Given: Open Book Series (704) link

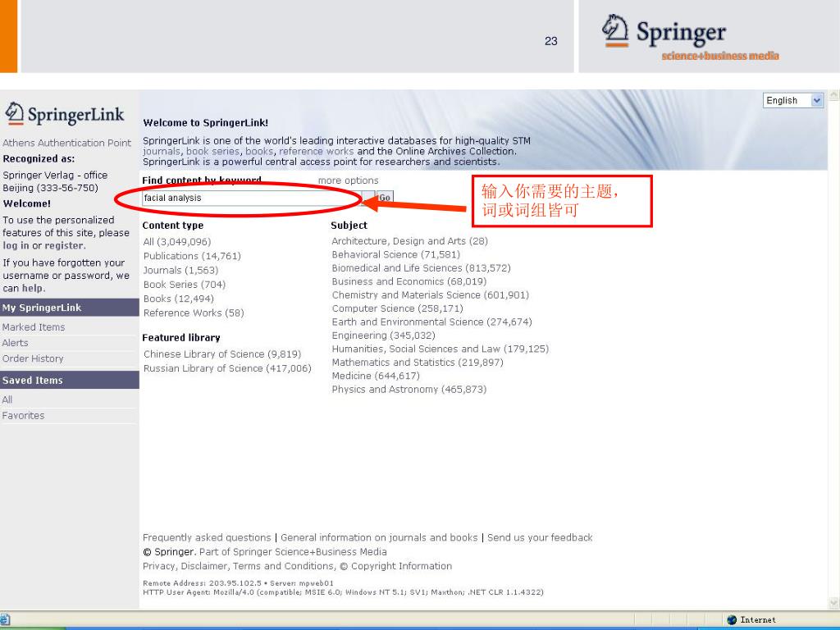Looking at the screenshot, I should tap(185, 285).
